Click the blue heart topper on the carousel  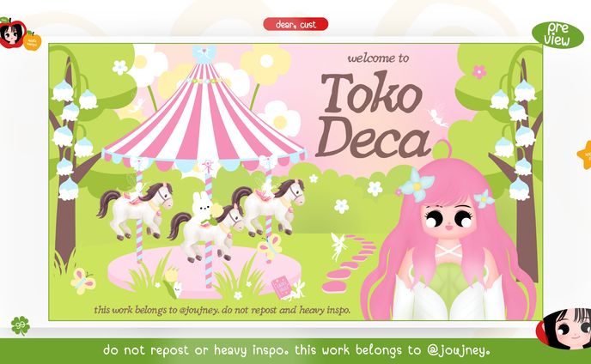[x=204, y=53]
